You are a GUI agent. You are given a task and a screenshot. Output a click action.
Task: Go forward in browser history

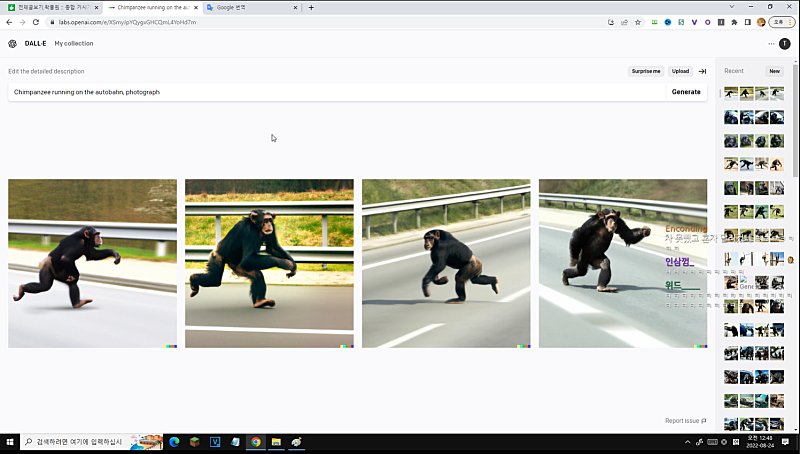point(22,22)
